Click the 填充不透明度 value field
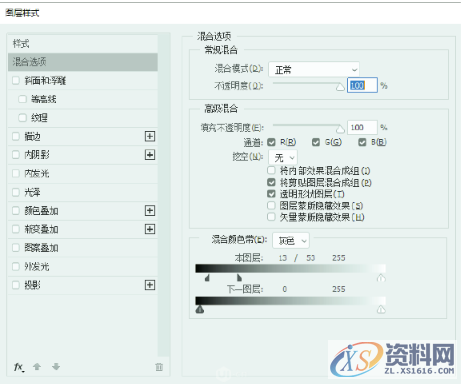 362,127
